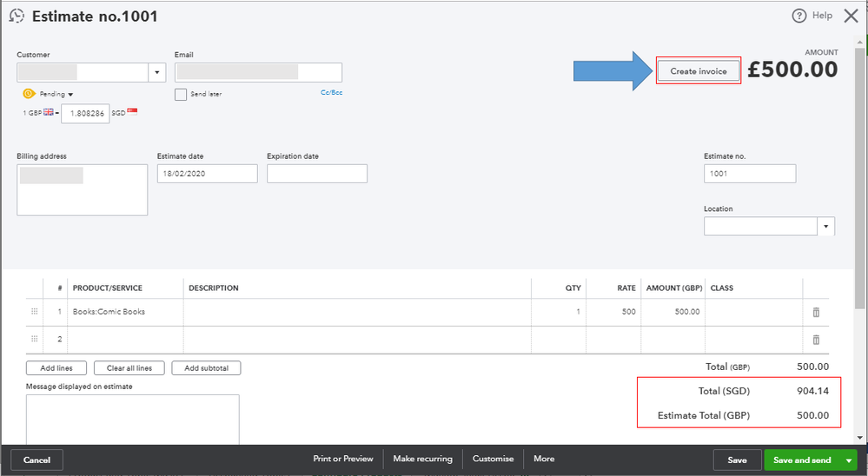Click the Add subtotal button
868x476 pixels.
(x=206, y=368)
